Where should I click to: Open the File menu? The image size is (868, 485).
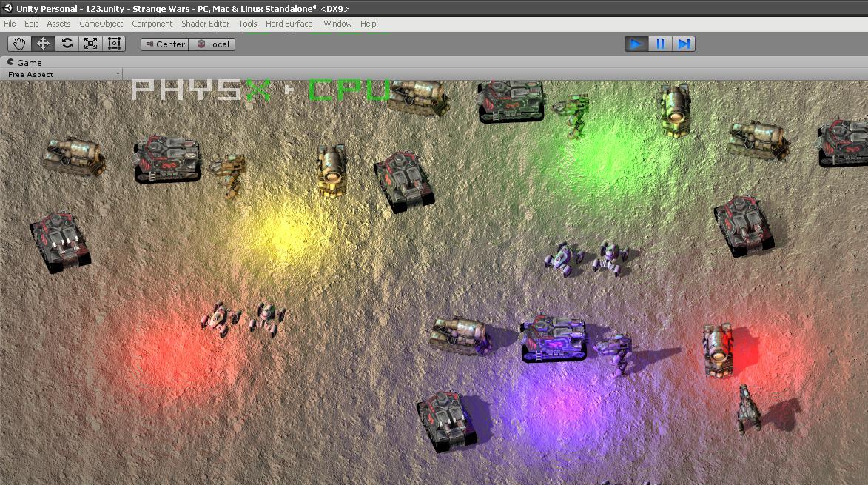pyautogui.click(x=10, y=24)
